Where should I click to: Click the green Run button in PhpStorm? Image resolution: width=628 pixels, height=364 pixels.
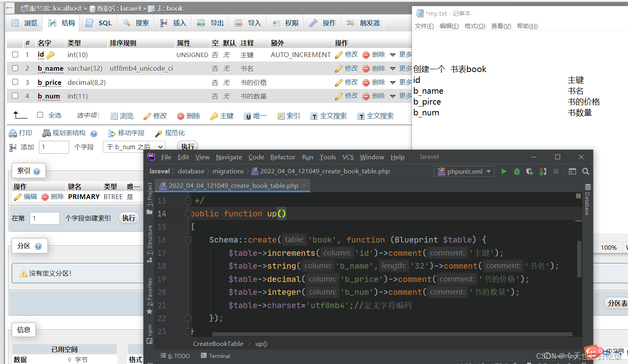[504, 171]
